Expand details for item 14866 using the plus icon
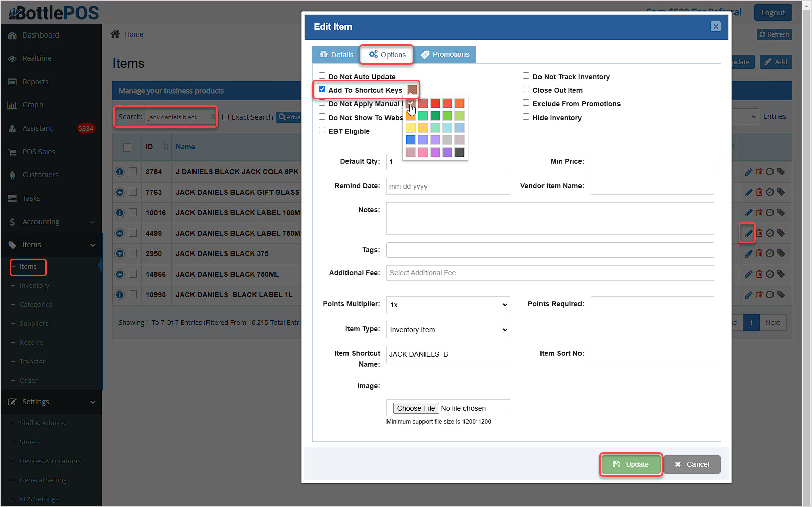The image size is (812, 507). 120,274
